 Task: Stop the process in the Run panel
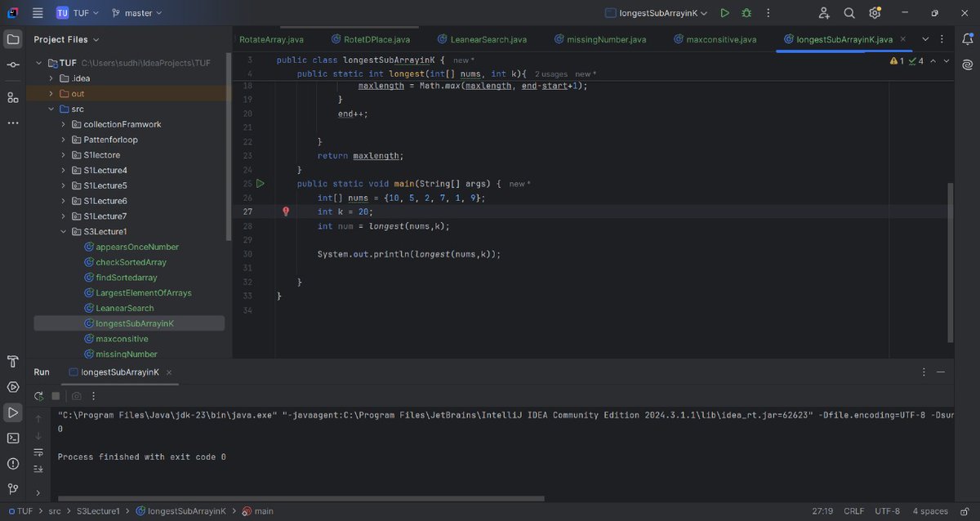56,396
